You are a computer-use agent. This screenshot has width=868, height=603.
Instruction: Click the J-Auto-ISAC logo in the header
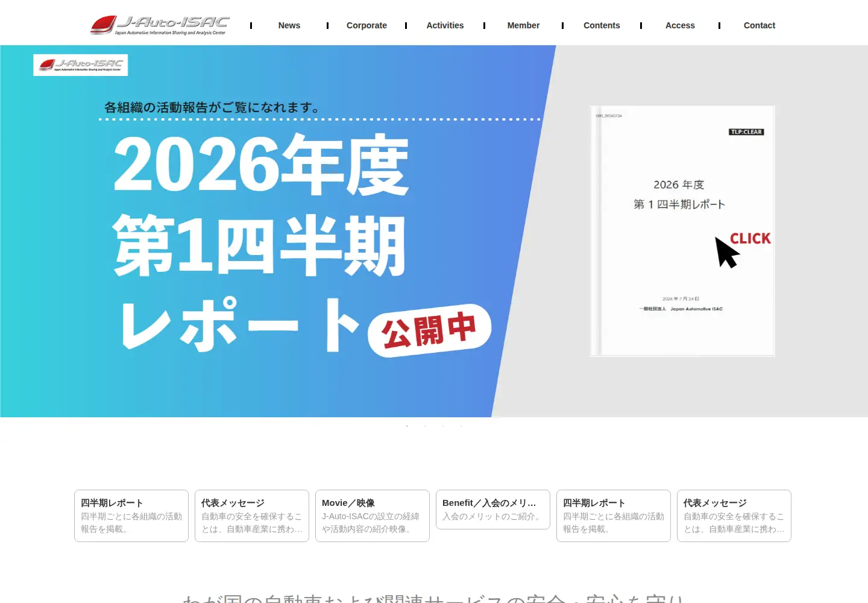point(160,25)
